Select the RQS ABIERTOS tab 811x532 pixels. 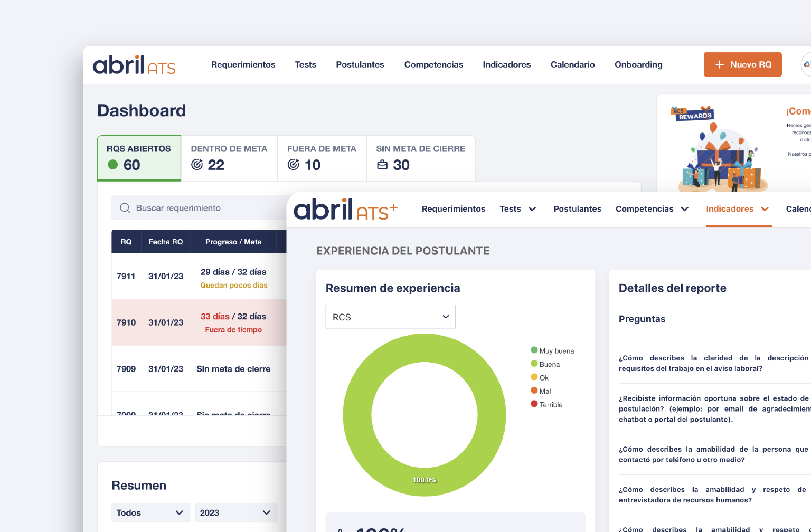pyautogui.click(x=139, y=158)
